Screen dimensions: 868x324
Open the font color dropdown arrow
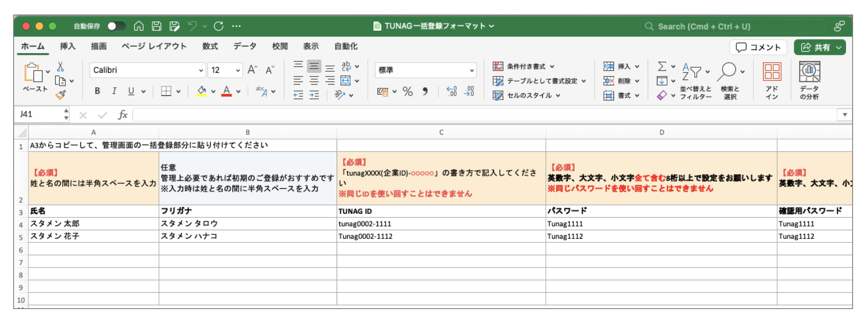239,91
